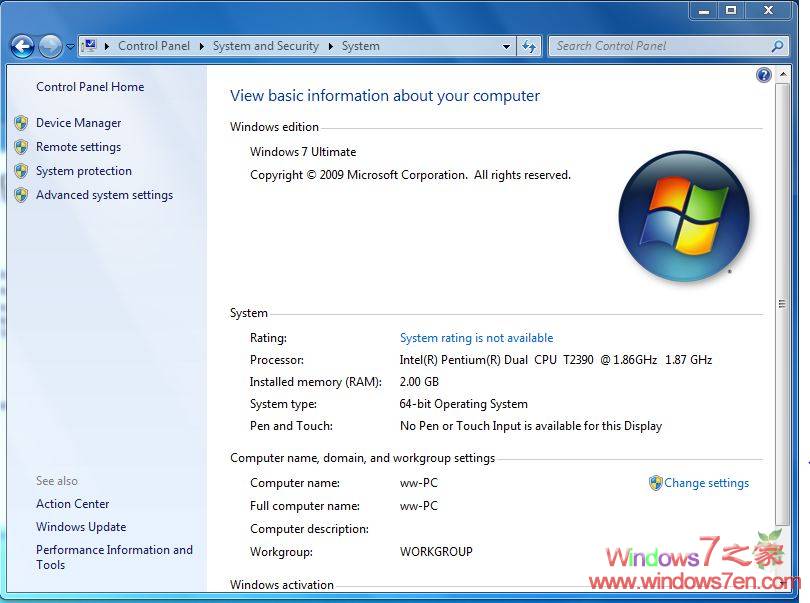Open the Change settings link

[706, 483]
